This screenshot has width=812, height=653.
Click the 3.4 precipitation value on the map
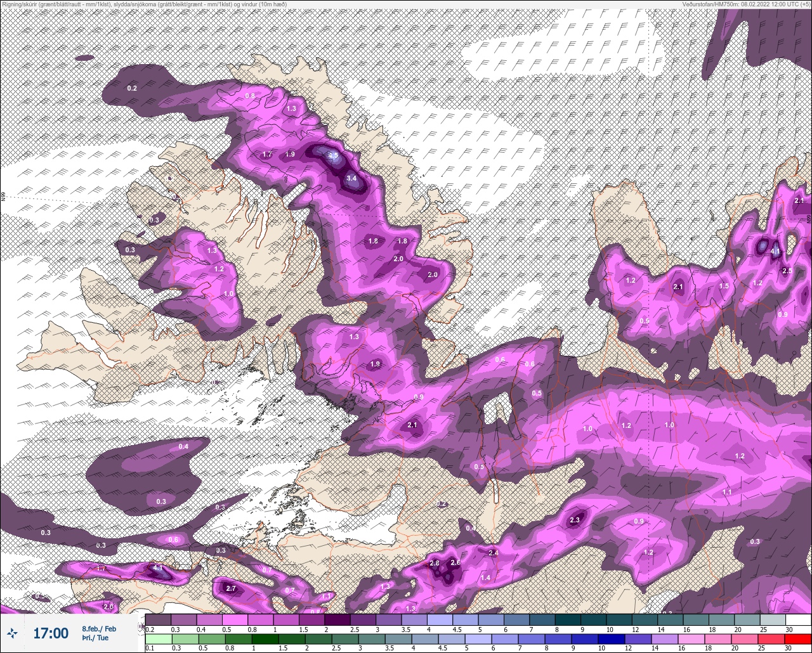352,179
